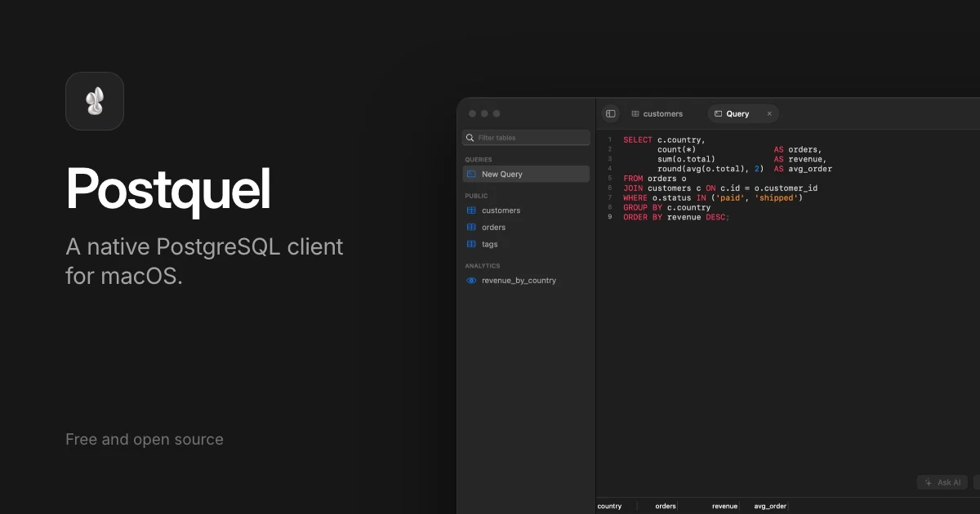Click the WHERE o.status line in editor

tap(713, 198)
